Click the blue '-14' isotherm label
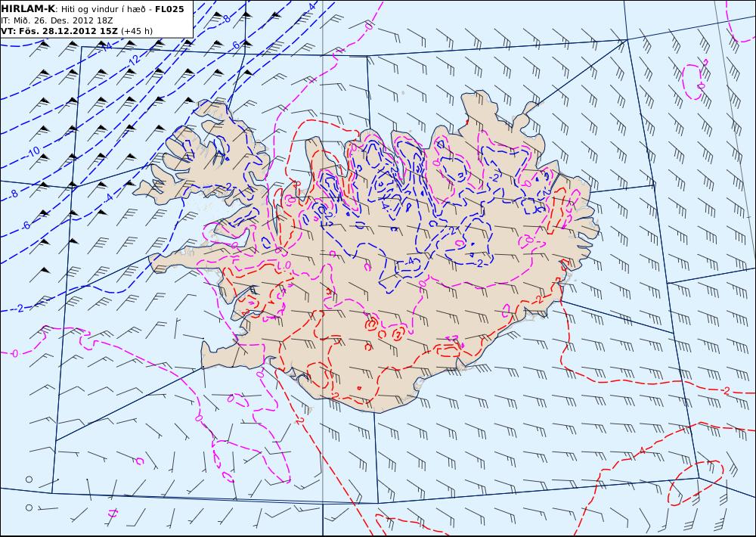The height and width of the screenshot is (537, 756). (x=106, y=47)
